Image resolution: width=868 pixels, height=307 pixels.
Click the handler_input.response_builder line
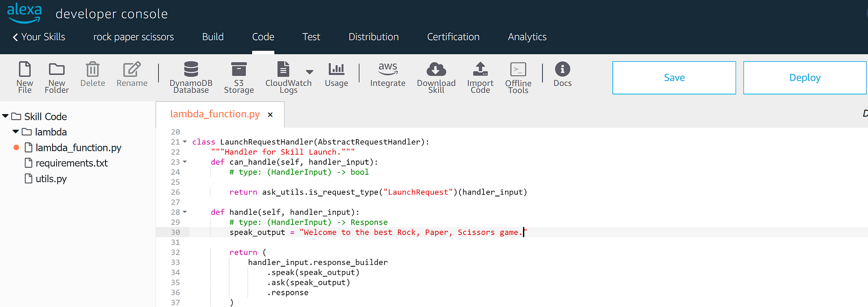coord(318,262)
